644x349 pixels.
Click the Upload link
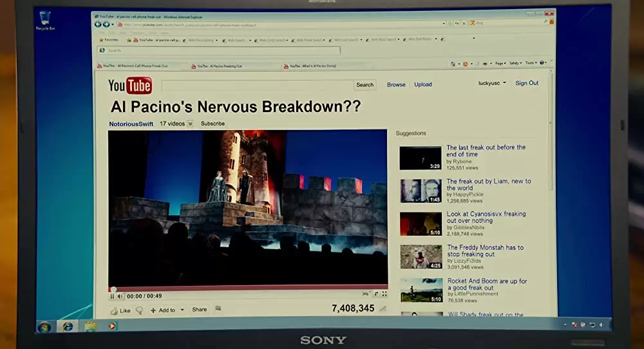423,84
